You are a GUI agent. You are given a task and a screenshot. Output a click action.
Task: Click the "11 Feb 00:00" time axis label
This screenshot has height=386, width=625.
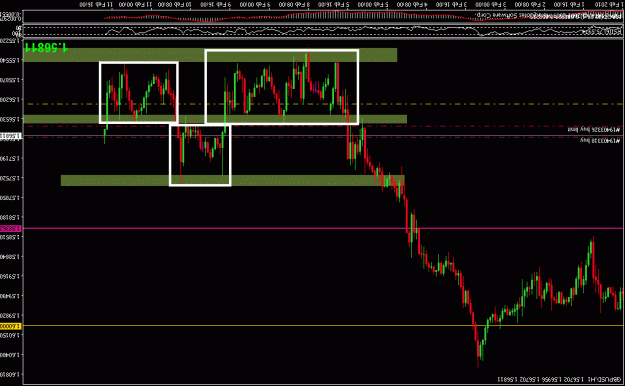(x=136, y=4)
